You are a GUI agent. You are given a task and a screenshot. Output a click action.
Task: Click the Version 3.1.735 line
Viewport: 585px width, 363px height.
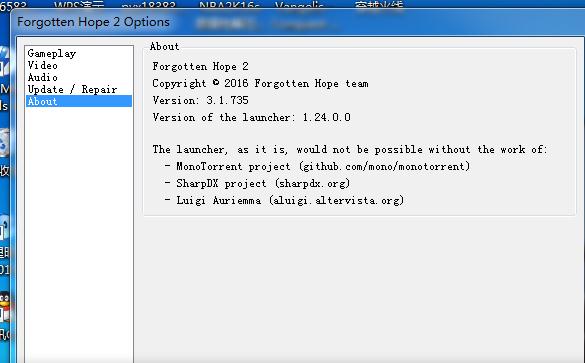pos(200,100)
